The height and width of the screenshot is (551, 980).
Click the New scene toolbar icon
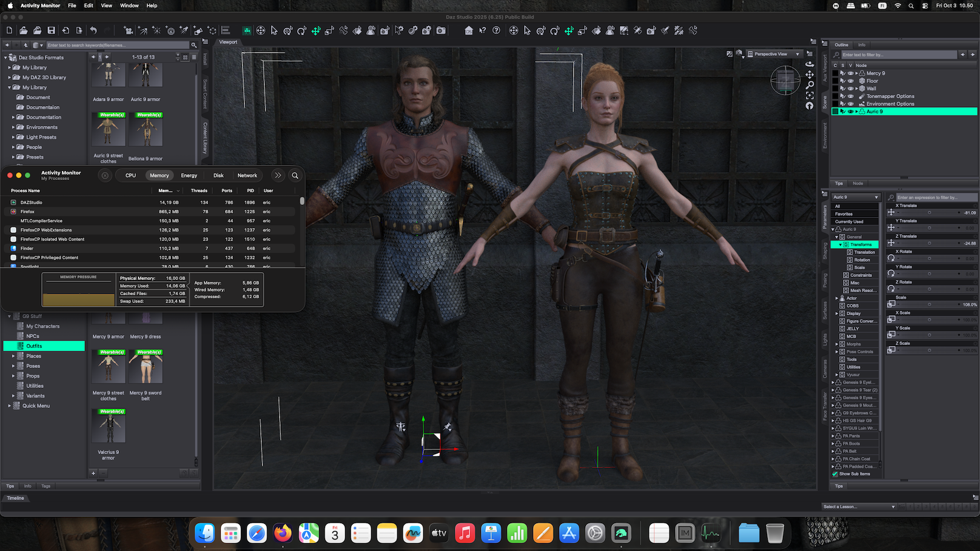pos(9,30)
